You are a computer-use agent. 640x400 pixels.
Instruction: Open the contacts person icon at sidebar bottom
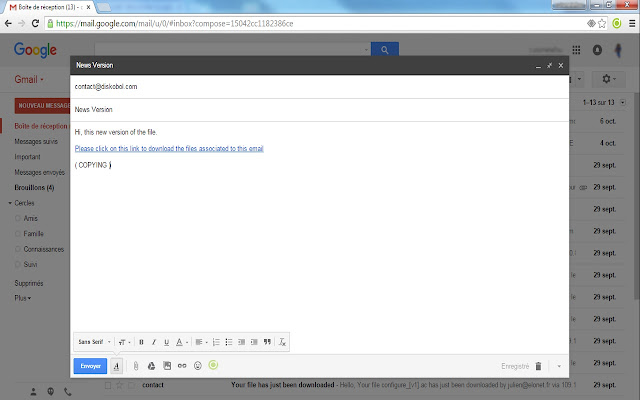33,392
